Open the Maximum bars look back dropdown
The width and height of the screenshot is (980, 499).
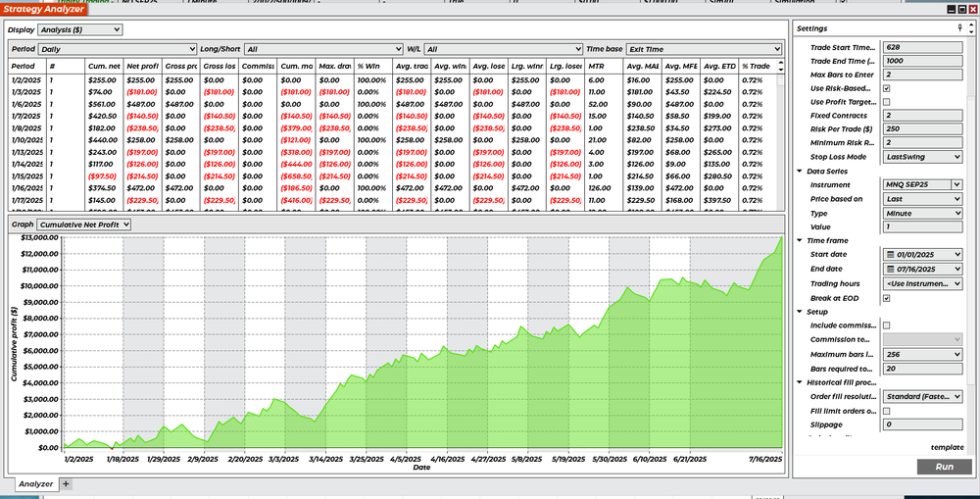coord(922,355)
